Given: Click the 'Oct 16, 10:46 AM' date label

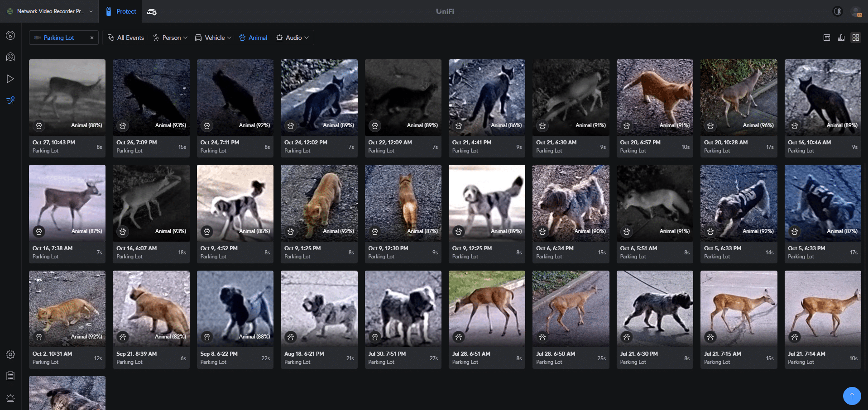Looking at the screenshot, I should [809, 142].
